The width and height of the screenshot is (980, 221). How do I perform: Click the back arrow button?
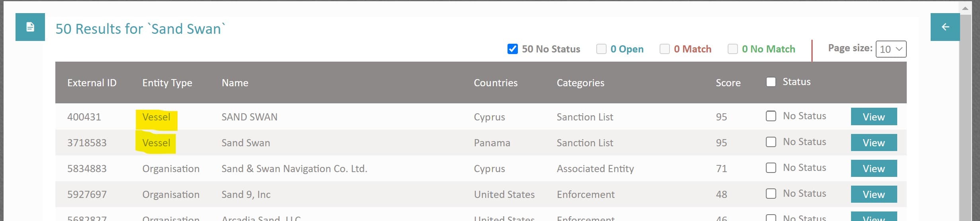point(945,27)
